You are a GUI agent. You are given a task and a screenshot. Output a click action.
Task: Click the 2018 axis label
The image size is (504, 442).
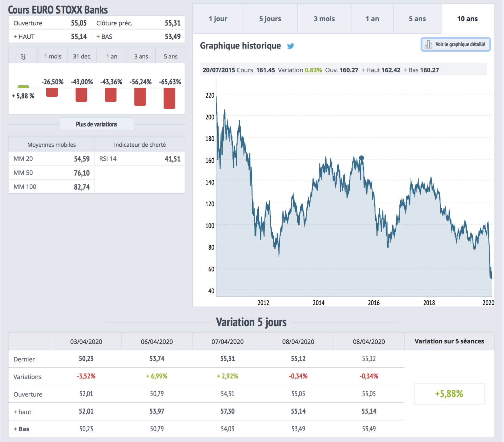click(429, 303)
